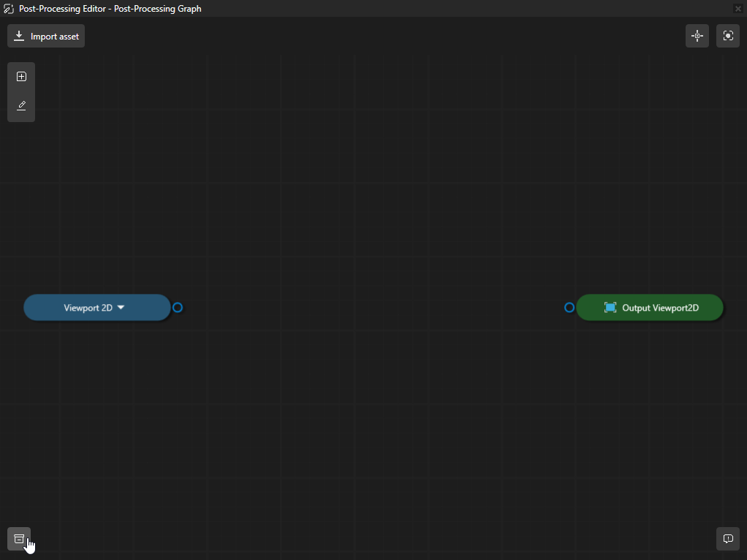This screenshot has width=747, height=560.
Task: Open the comment bubble icon in bottom-right
Action: pos(727,539)
